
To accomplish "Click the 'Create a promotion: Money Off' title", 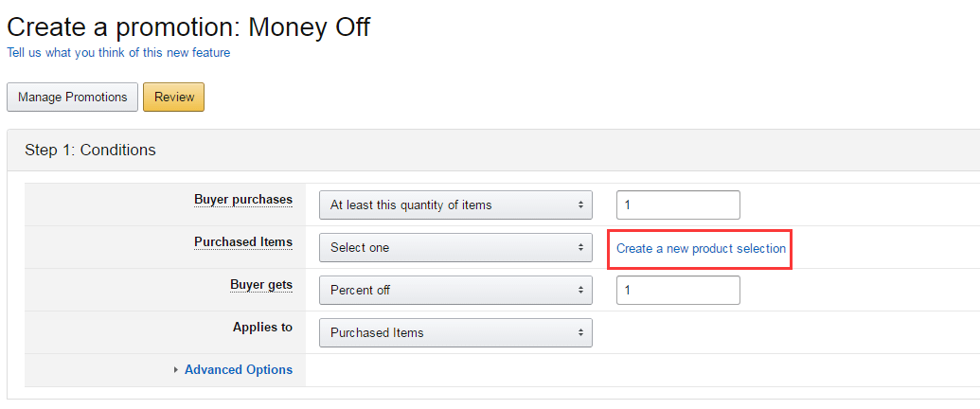I will click(188, 27).
